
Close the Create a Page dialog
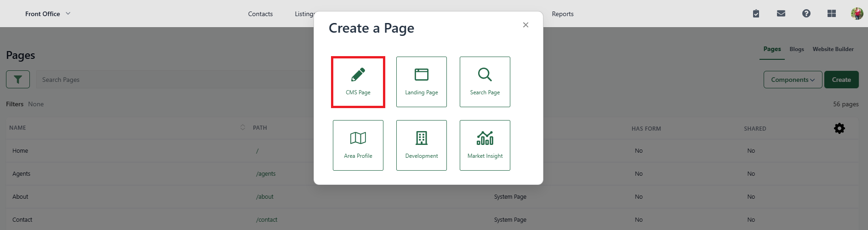pyautogui.click(x=525, y=25)
